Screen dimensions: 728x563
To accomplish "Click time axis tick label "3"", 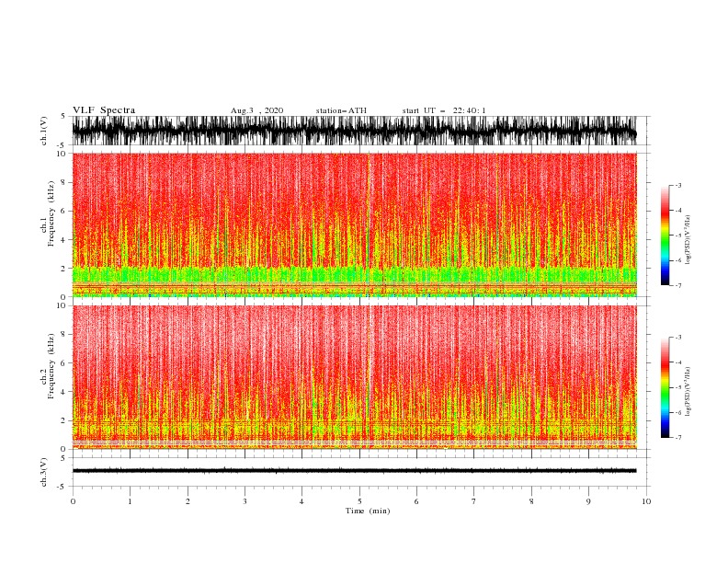I will (x=245, y=501).
